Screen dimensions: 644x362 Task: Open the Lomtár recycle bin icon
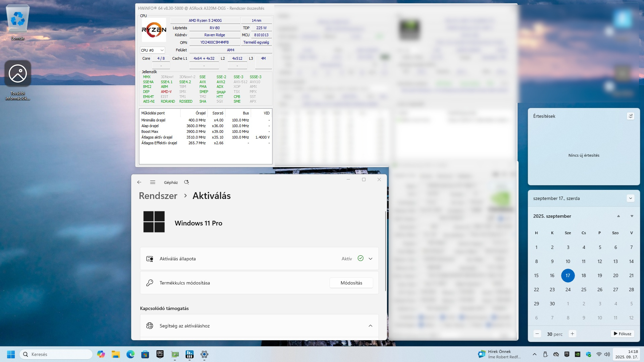pyautogui.click(x=18, y=22)
